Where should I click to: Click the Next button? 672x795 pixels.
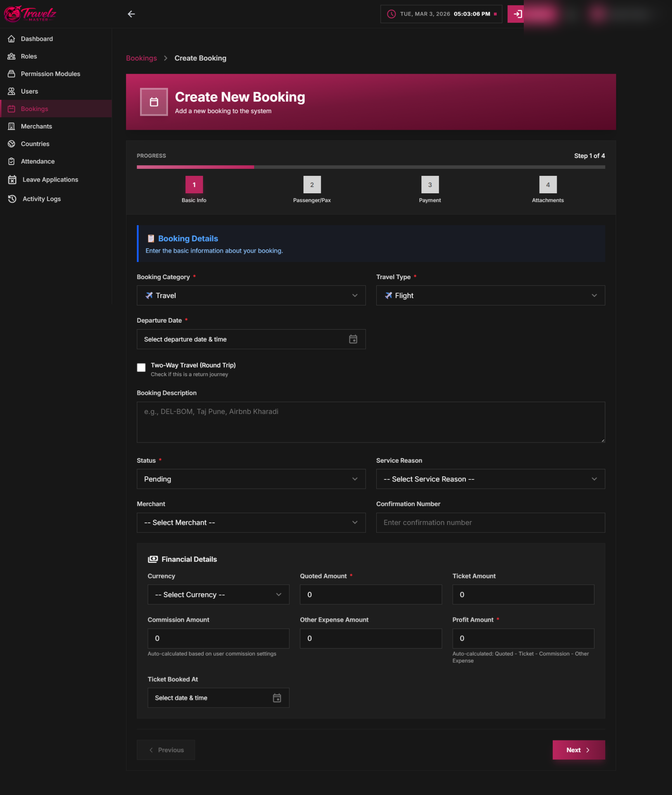pyautogui.click(x=578, y=750)
